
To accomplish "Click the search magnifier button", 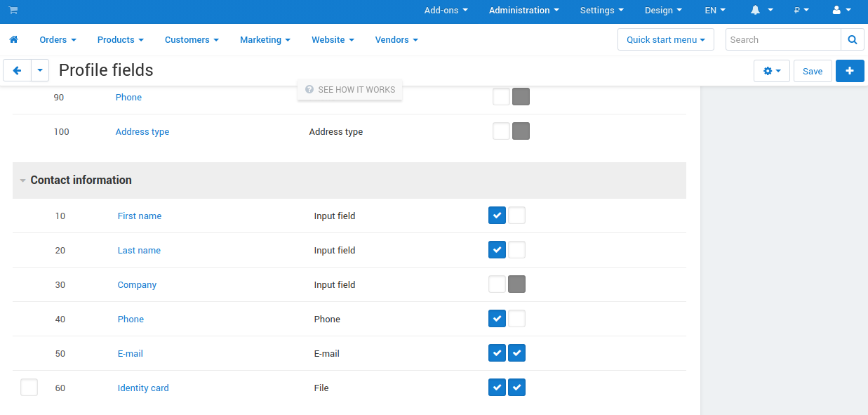I will click(x=853, y=40).
